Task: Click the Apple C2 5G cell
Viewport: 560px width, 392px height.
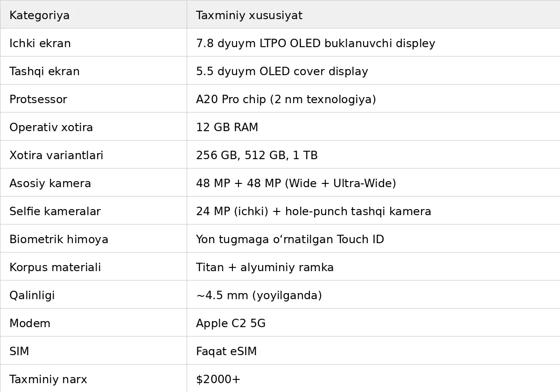Action: coord(231,323)
